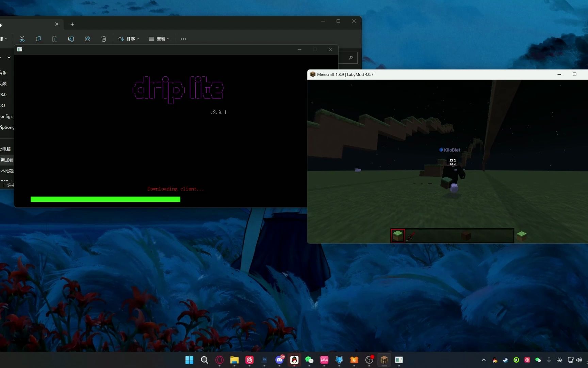588x368 pixels.
Task: Open Discord from the taskbar
Action: (x=279, y=360)
